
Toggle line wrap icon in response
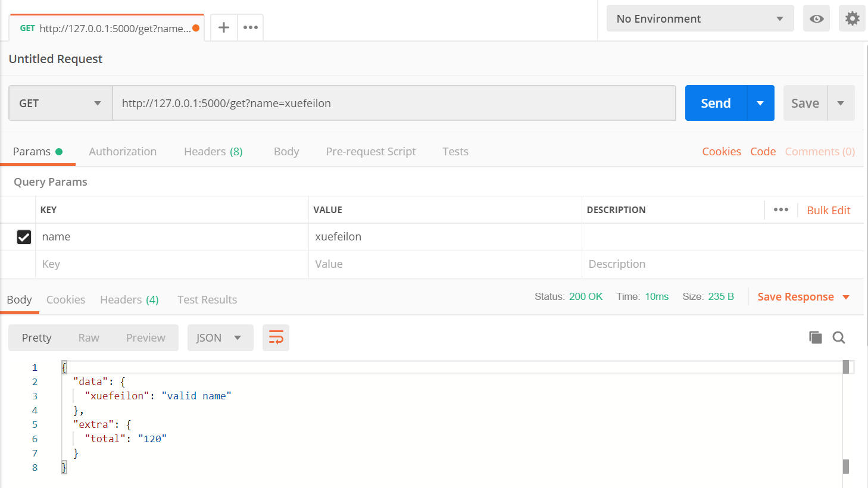point(276,337)
